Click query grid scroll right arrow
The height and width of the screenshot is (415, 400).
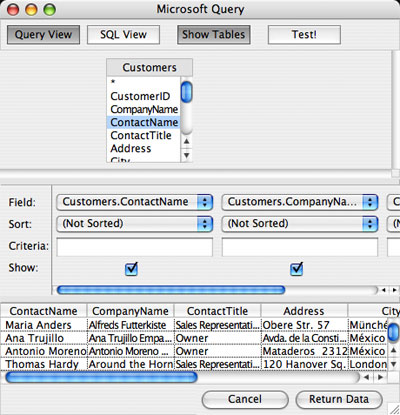pyautogui.click(x=394, y=290)
